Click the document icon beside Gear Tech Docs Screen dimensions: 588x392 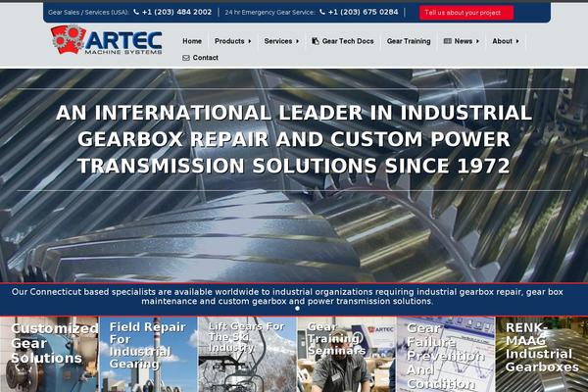click(x=316, y=41)
